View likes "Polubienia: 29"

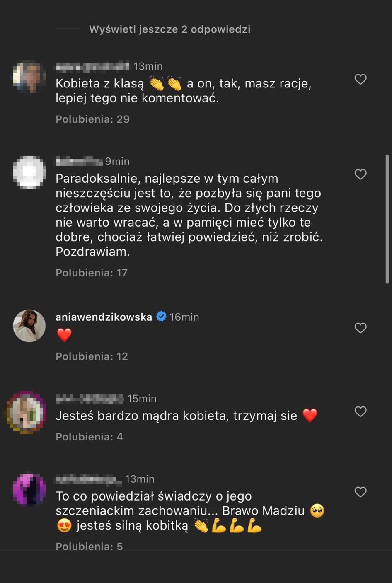pos(92,119)
